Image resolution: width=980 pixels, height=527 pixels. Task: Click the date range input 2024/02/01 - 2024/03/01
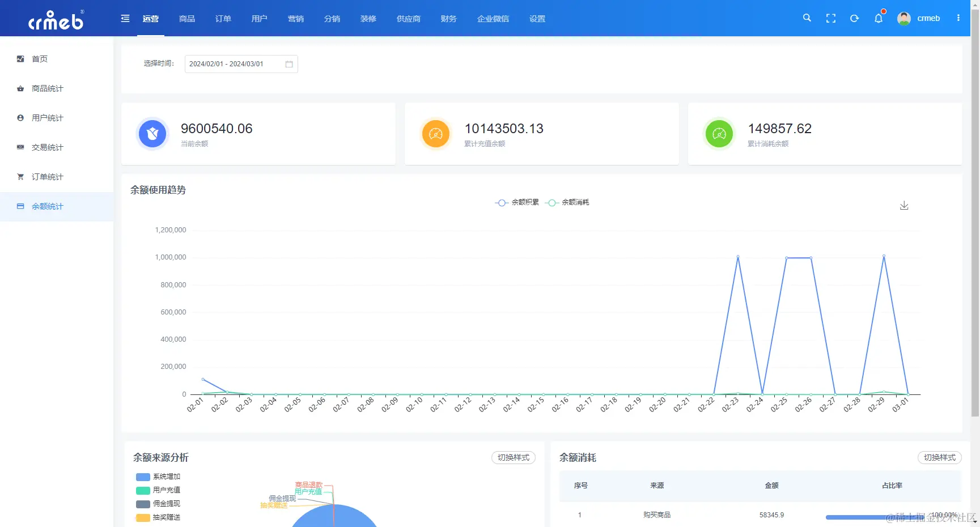click(x=241, y=64)
